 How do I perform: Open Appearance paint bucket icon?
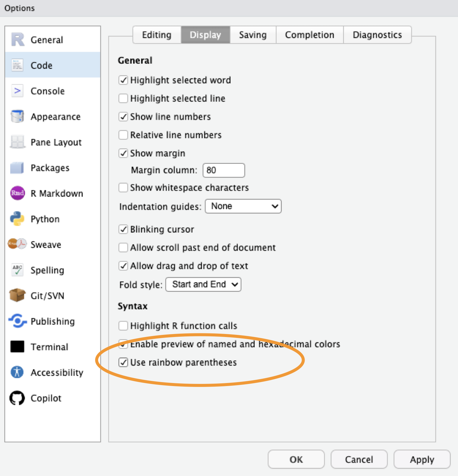17,116
